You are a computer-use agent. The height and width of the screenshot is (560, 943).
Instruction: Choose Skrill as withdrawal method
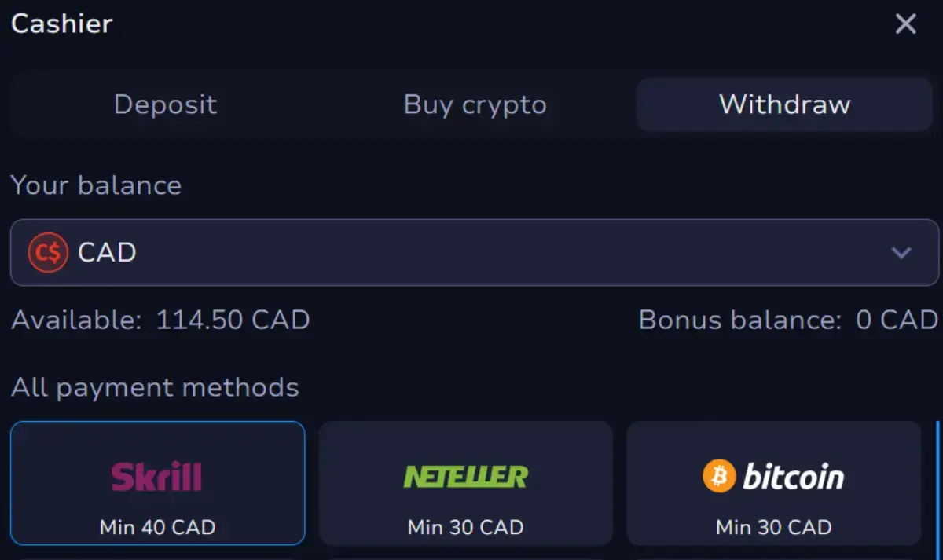157,483
